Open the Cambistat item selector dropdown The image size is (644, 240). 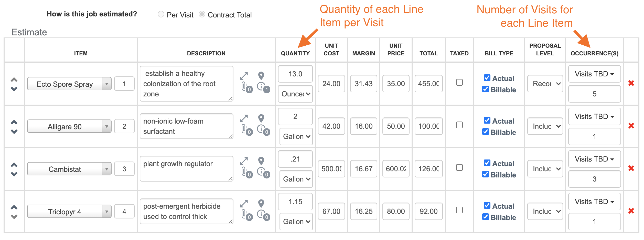point(69,169)
